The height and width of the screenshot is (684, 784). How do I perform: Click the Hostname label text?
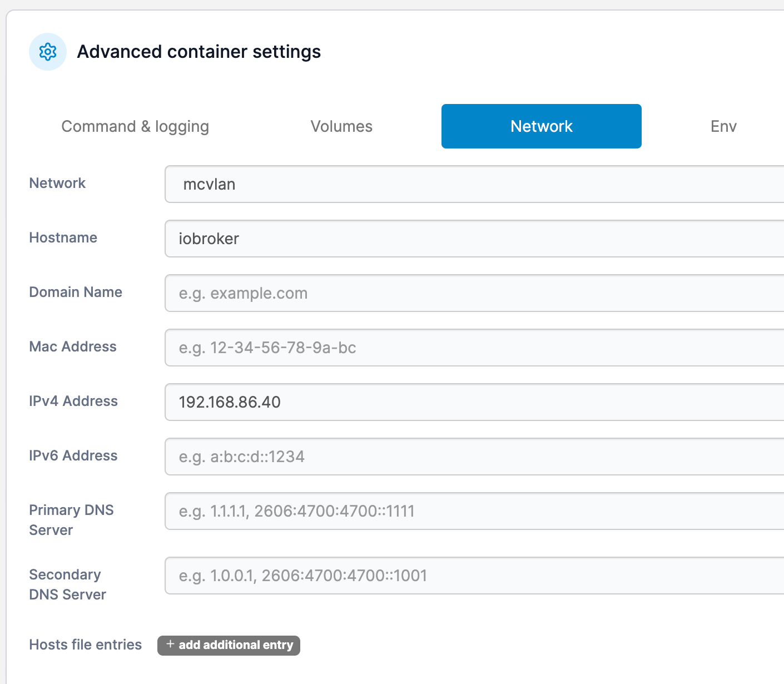pyautogui.click(x=63, y=237)
